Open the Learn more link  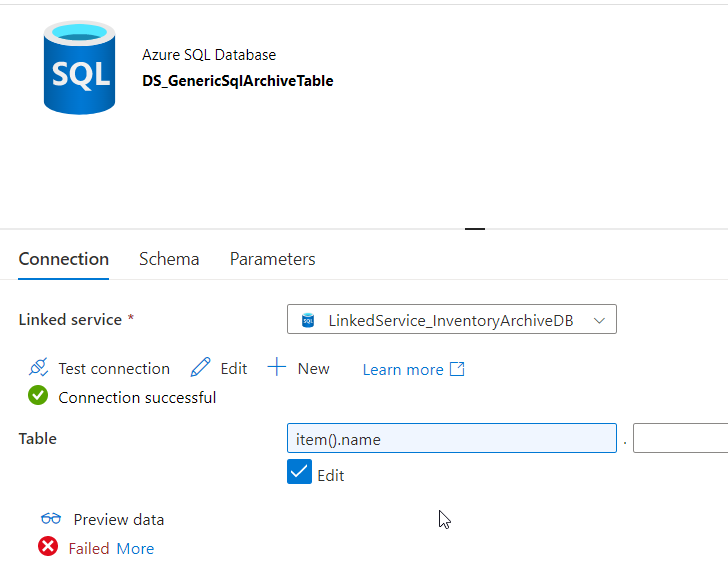[x=403, y=370]
